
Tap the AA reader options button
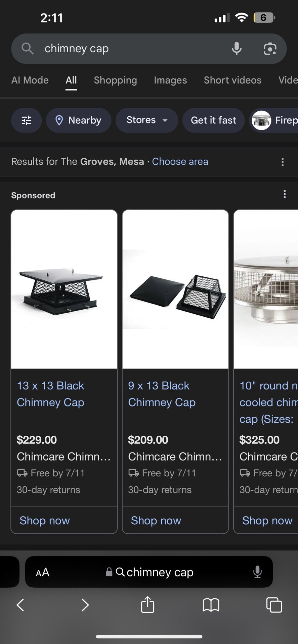43,572
